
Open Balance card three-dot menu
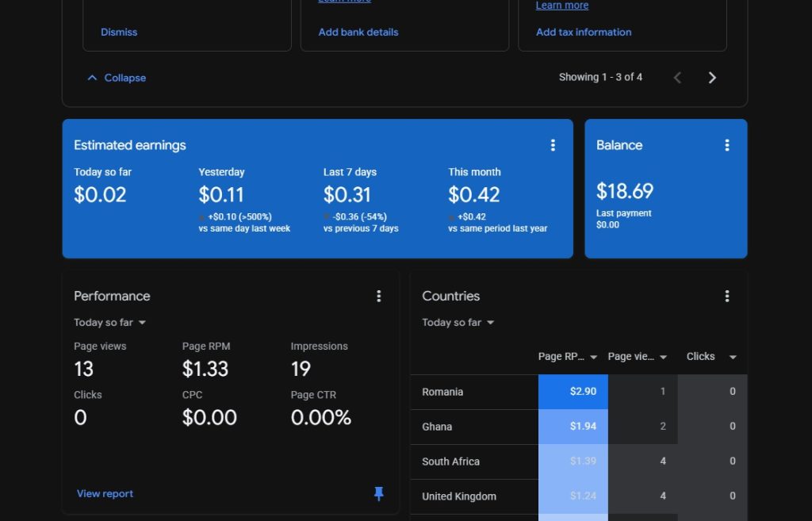point(726,145)
